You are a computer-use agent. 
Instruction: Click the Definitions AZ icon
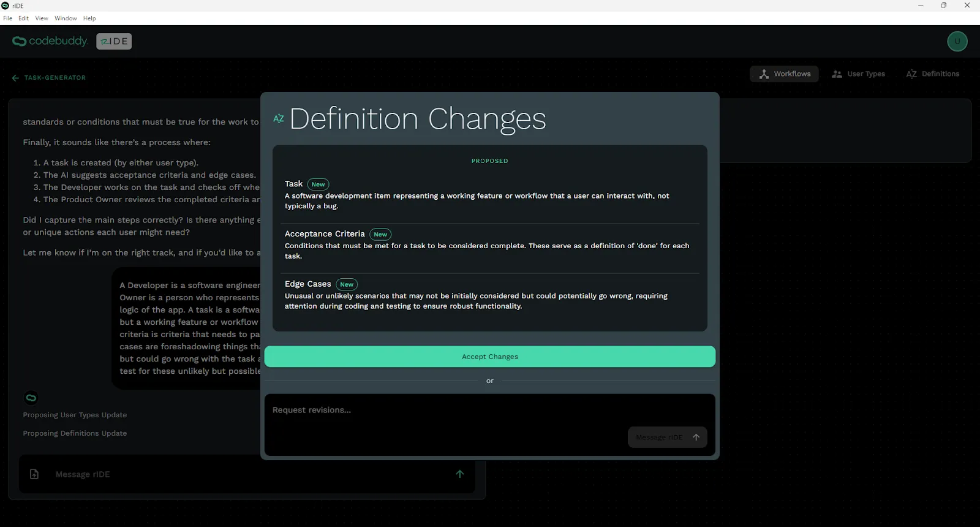pos(911,74)
